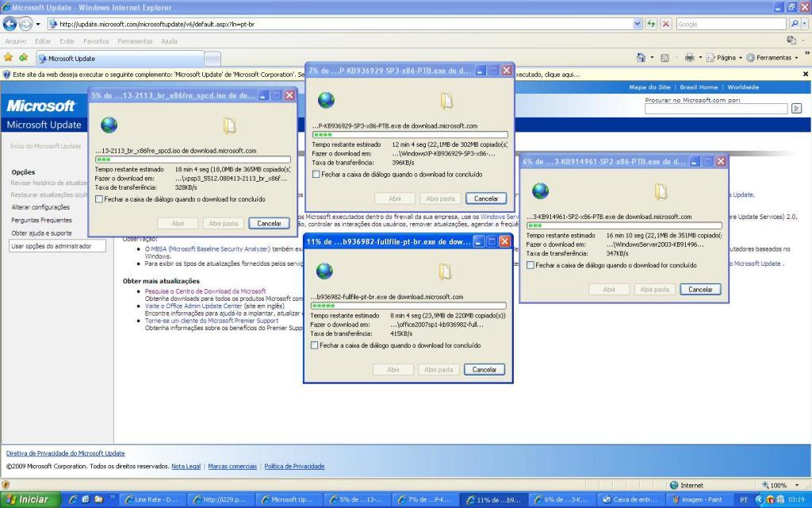Screen dimensions: 812x508
Task: Click the Internet zone globe in the status bar
Action: (674, 485)
